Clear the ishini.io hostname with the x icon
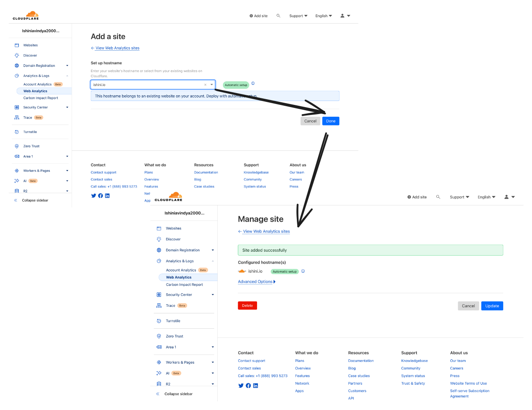This screenshot has height=410, width=532. (x=205, y=85)
